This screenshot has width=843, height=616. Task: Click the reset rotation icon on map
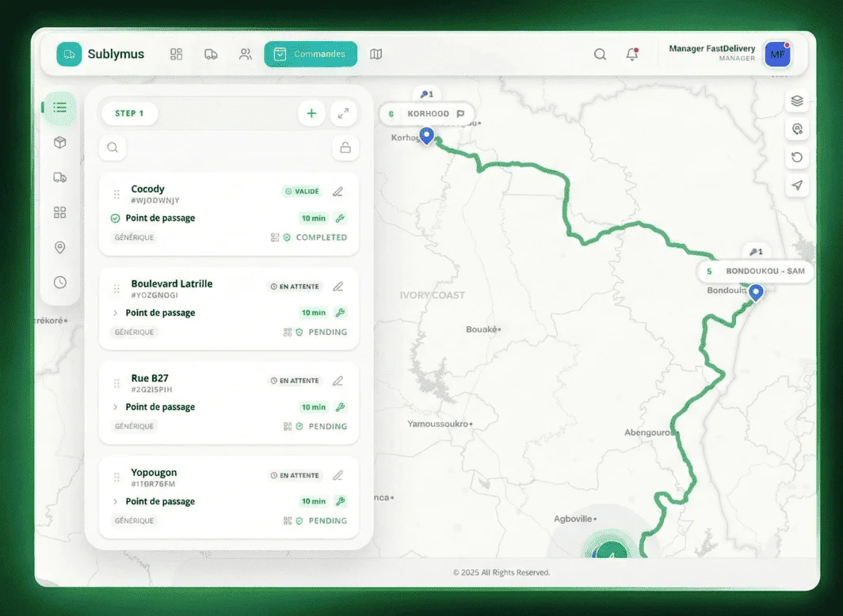(x=797, y=157)
